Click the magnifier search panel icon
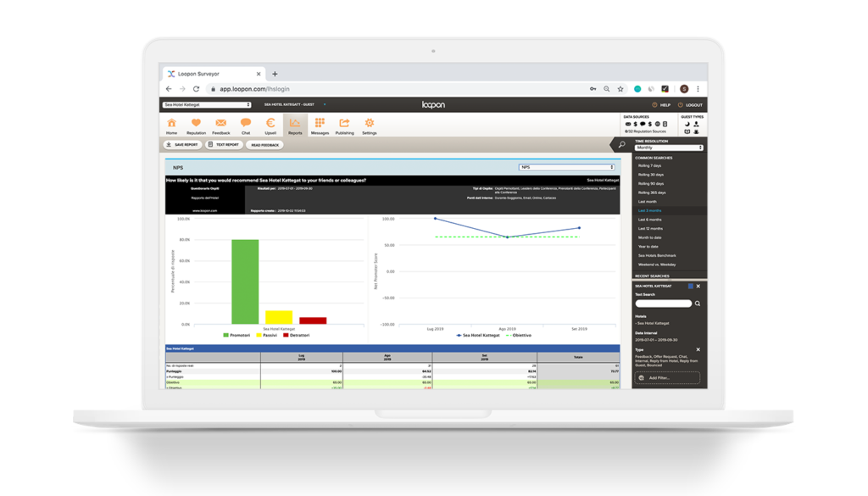 click(622, 145)
